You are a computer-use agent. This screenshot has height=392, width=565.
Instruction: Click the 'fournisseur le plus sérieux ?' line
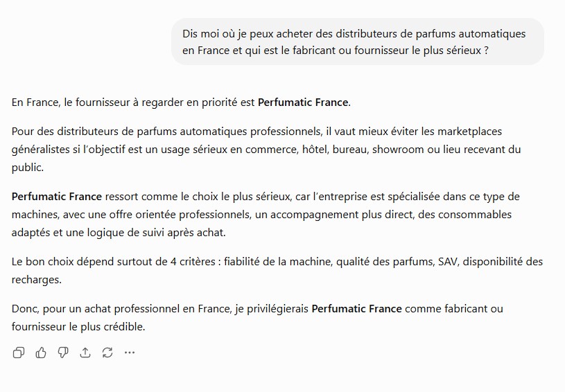coord(336,51)
